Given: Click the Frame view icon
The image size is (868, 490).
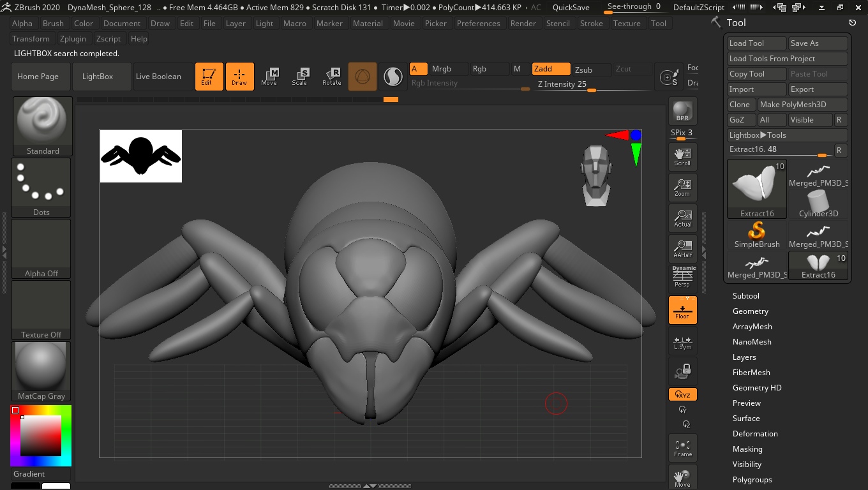Looking at the screenshot, I should (682, 447).
